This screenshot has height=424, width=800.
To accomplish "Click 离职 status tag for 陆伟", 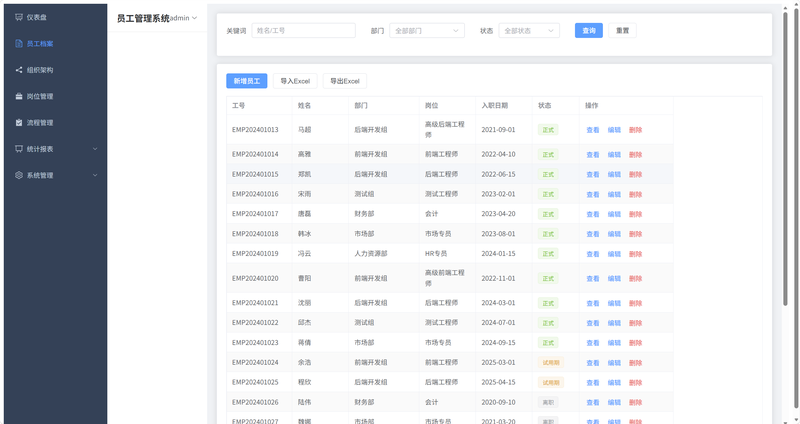I will [x=548, y=403].
